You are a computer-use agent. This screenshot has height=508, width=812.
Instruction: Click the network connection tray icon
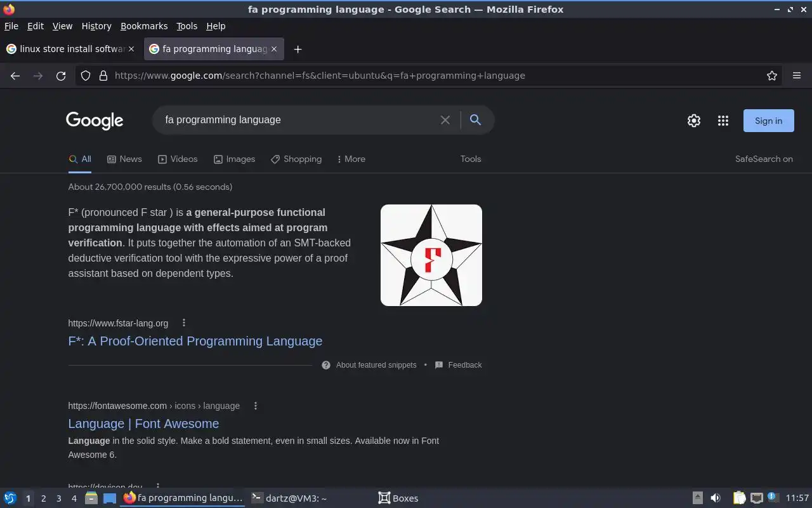pos(756,498)
